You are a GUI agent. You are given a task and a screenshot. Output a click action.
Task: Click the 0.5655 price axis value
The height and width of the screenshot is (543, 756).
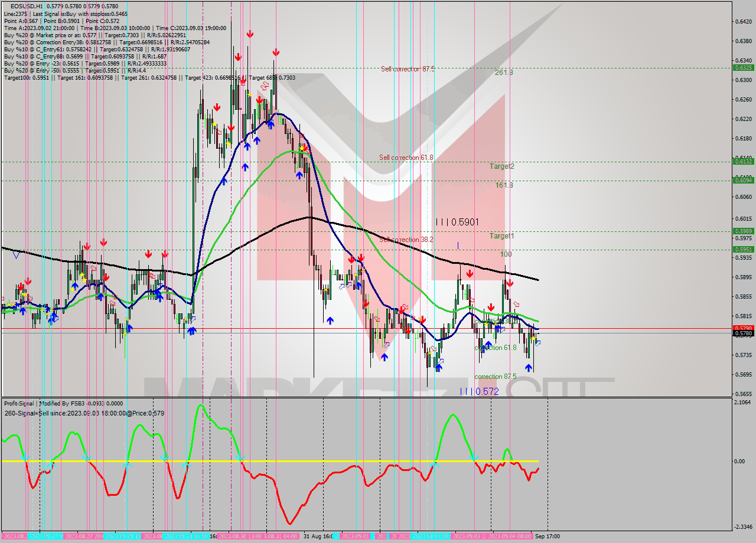click(742, 394)
